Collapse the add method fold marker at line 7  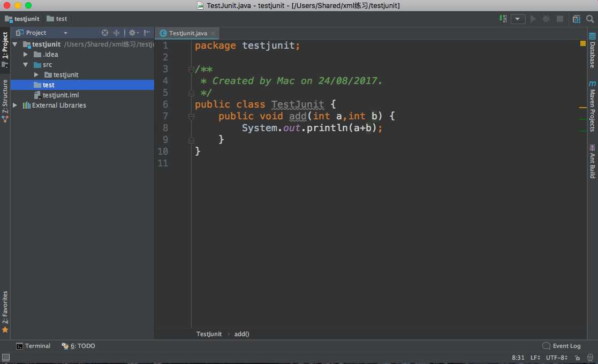coord(191,116)
